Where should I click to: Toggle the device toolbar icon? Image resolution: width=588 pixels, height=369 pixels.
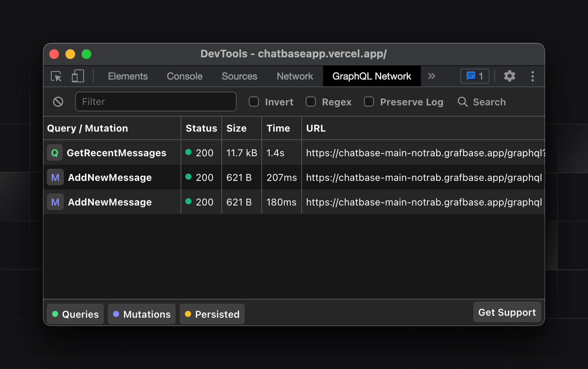click(78, 76)
